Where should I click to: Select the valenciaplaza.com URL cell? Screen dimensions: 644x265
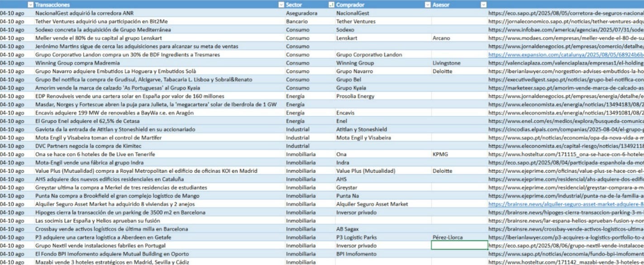pos(566,63)
